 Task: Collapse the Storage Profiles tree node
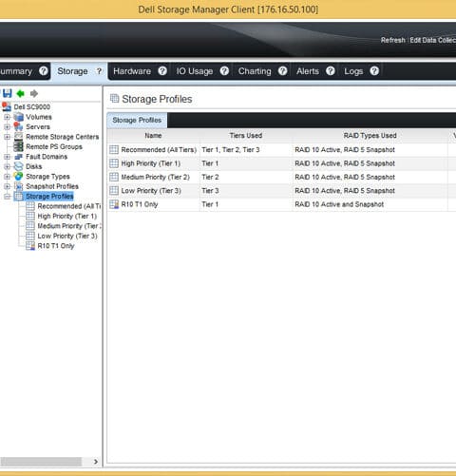pos(7,197)
